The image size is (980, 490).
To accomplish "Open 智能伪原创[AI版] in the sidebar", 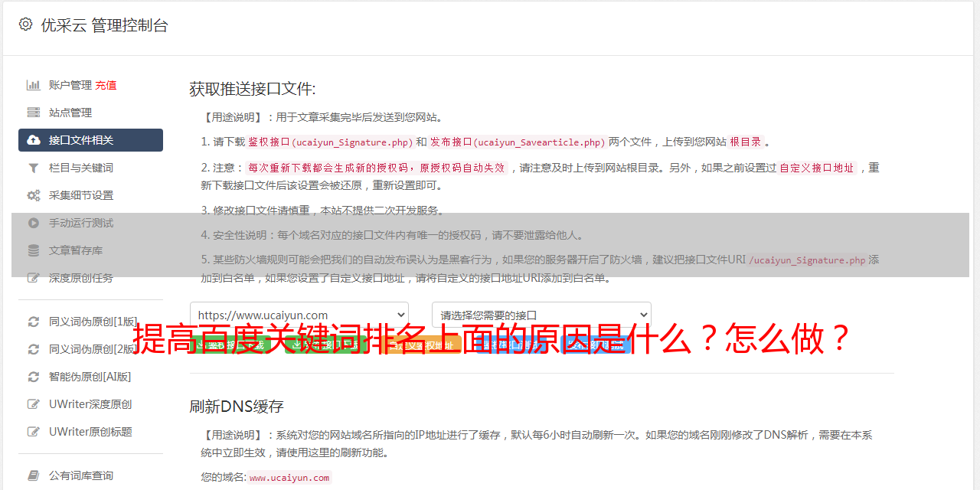I will point(90,377).
